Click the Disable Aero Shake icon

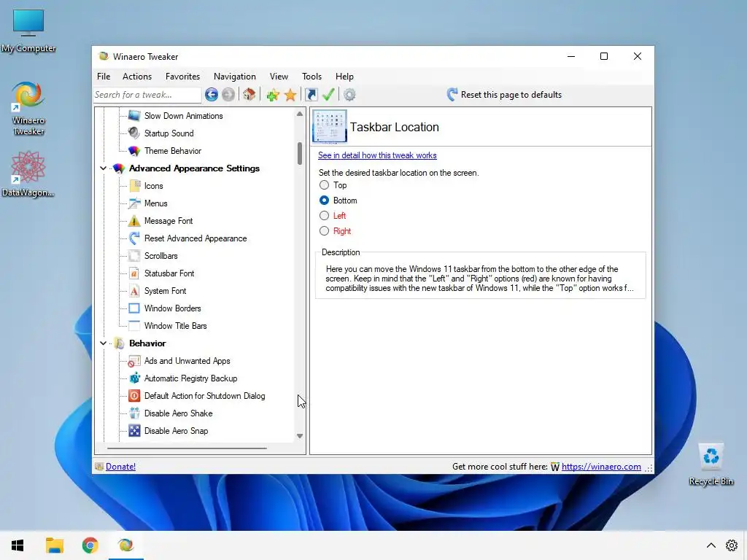[134, 413]
